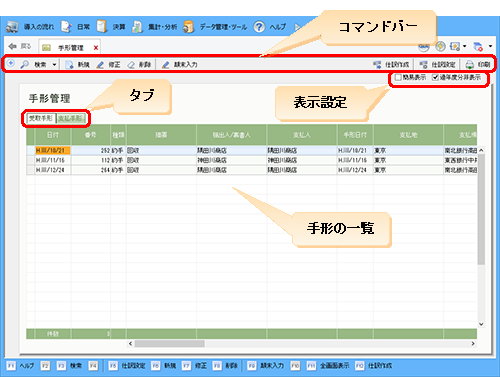The image size is (500, 377).
Task: Switch to the 支払手形 tab
Action: [x=71, y=118]
